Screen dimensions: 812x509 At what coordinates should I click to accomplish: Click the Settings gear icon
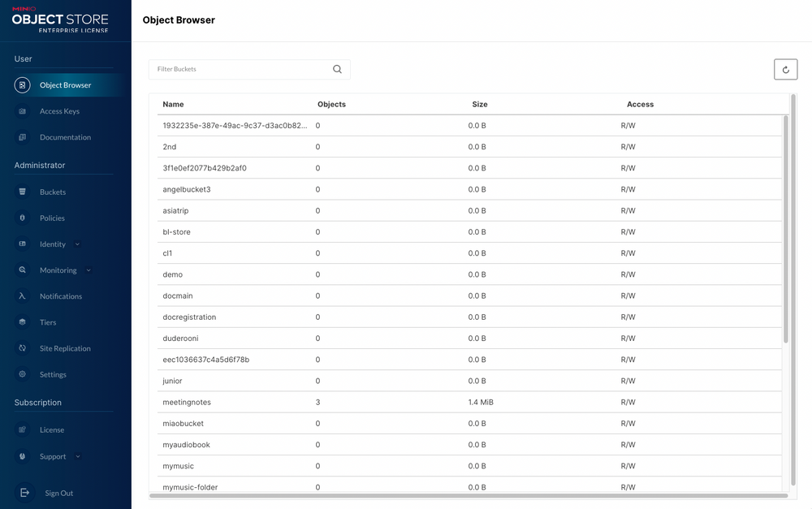click(23, 374)
